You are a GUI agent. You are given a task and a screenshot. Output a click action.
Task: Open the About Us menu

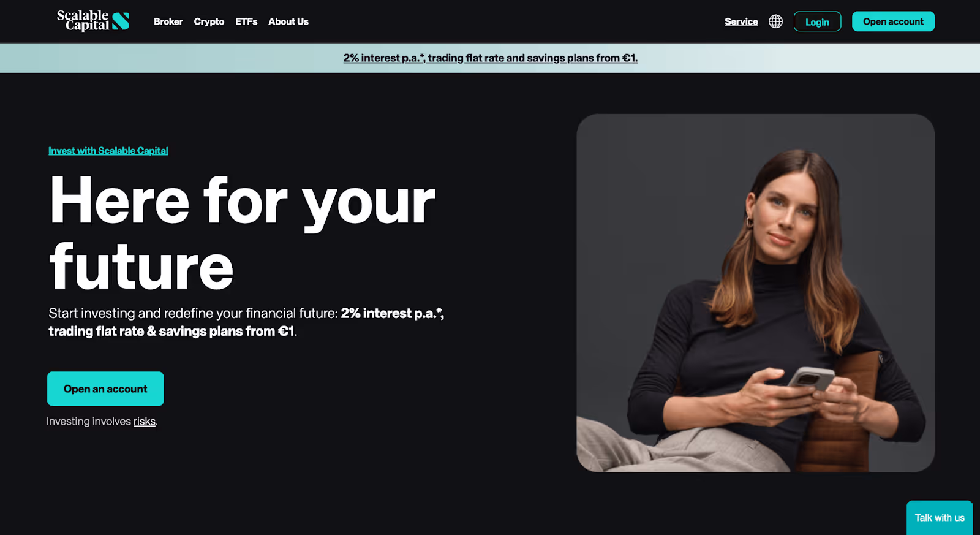click(x=288, y=21)
